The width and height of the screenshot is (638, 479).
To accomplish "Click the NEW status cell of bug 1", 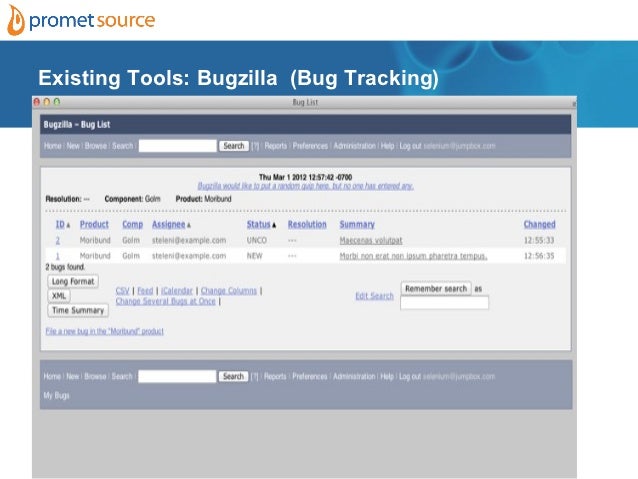I will (255, 256).
